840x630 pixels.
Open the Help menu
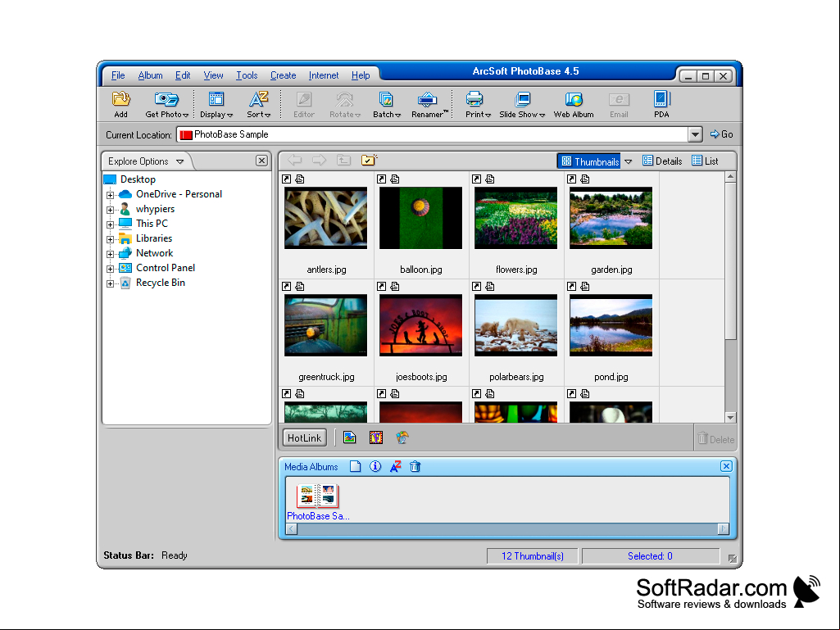pos(361,75)
